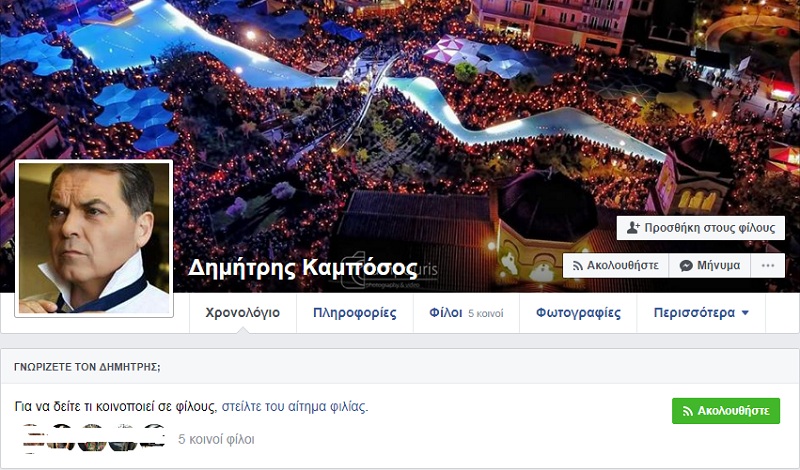The width and height of the screenshot is (800, 470).
Task: Open the Φωτογραφίες tab
Action: coord(578,313)
